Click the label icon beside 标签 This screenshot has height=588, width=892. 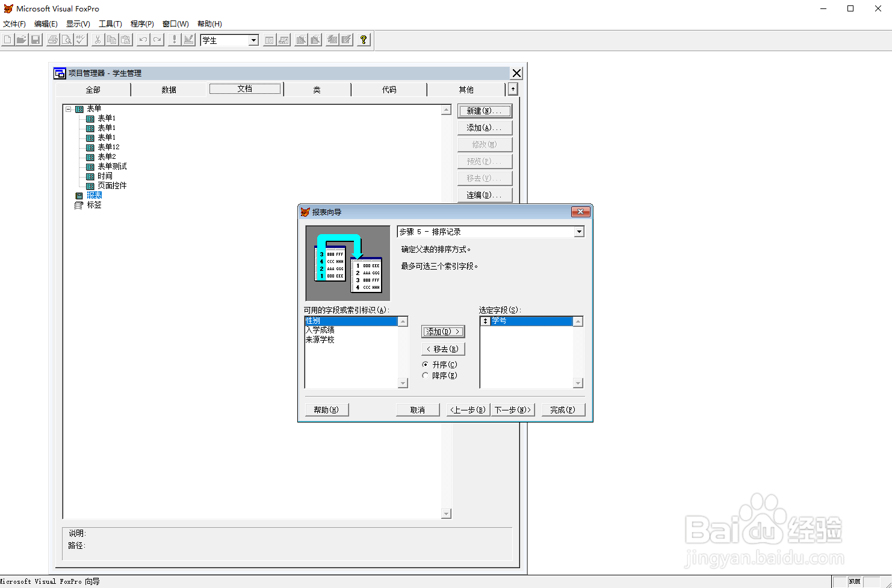point(79,205)
